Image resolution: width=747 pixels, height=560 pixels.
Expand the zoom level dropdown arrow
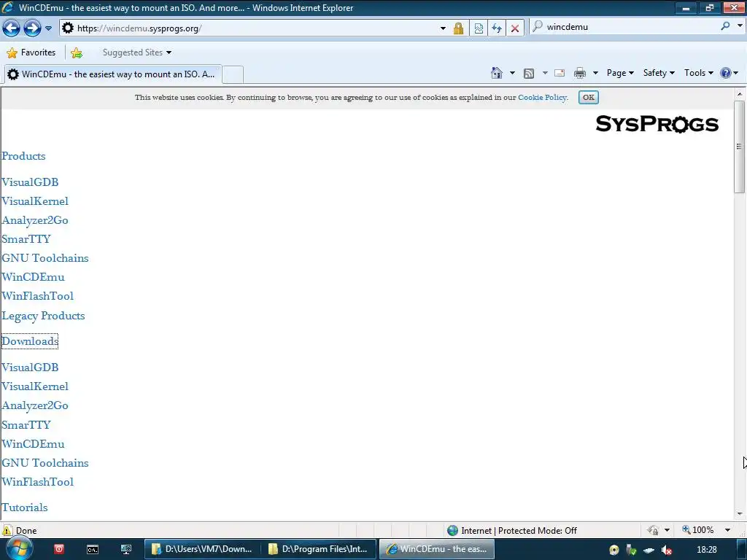pos(727,530)
